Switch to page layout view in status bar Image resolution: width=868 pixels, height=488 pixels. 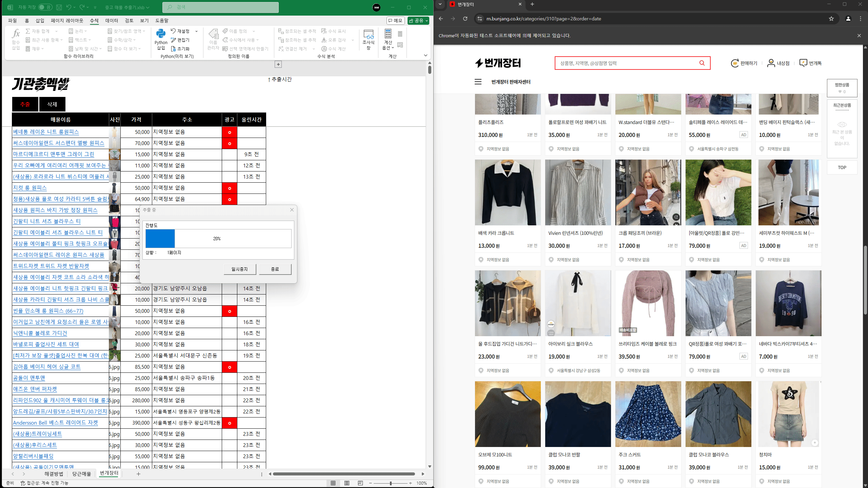[x=347, y=483]
